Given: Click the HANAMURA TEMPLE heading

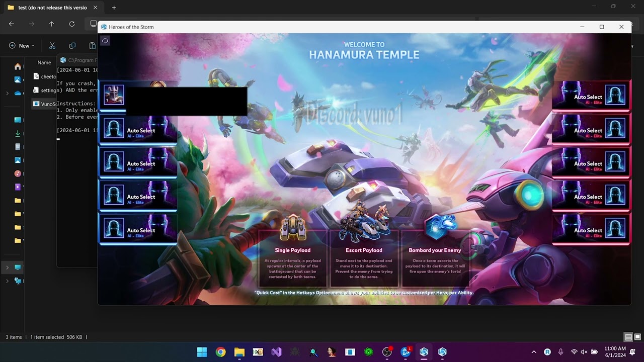Looking at the screenshot, I should click(364, 55).
